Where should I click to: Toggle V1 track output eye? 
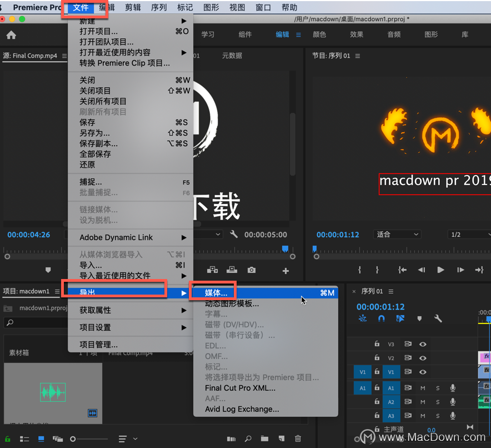pyautogui.click(x=423, y=372)
